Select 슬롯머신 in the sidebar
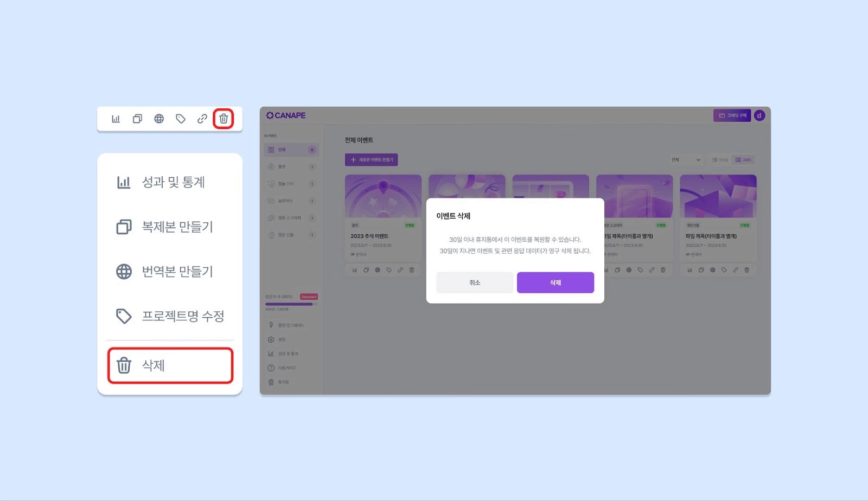The height and width of the screenshot is (501, 868). pos(291,201)
